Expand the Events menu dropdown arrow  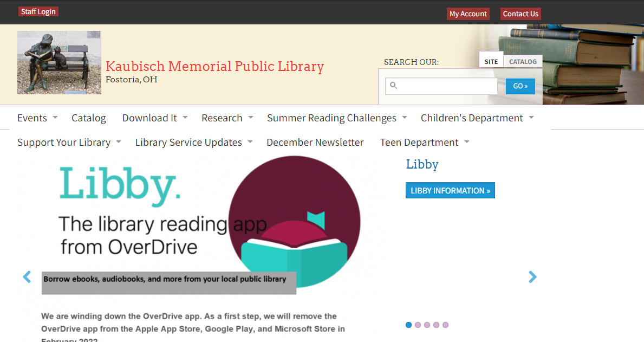[55, 118]
